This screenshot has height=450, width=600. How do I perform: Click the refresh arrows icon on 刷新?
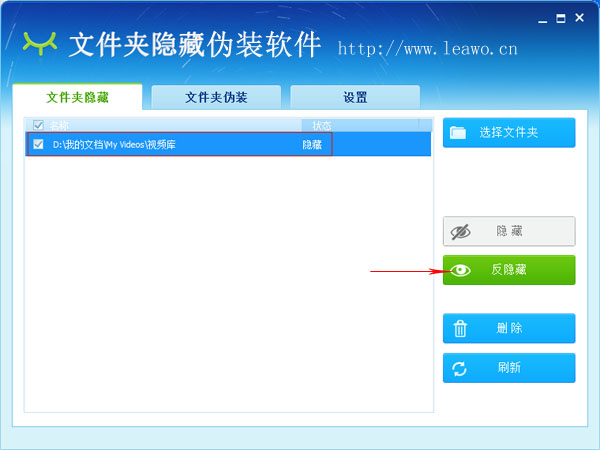tap(459, 368)
